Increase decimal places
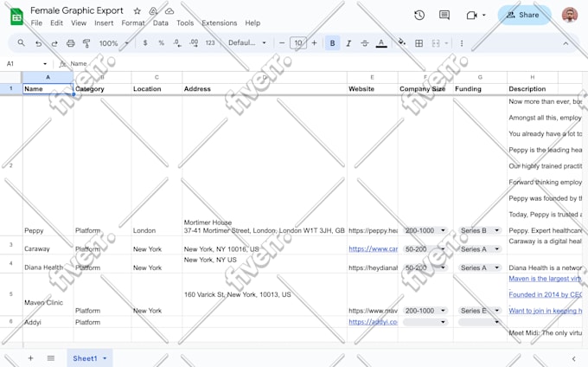This screenshot has width=588, height=367. 194,43
